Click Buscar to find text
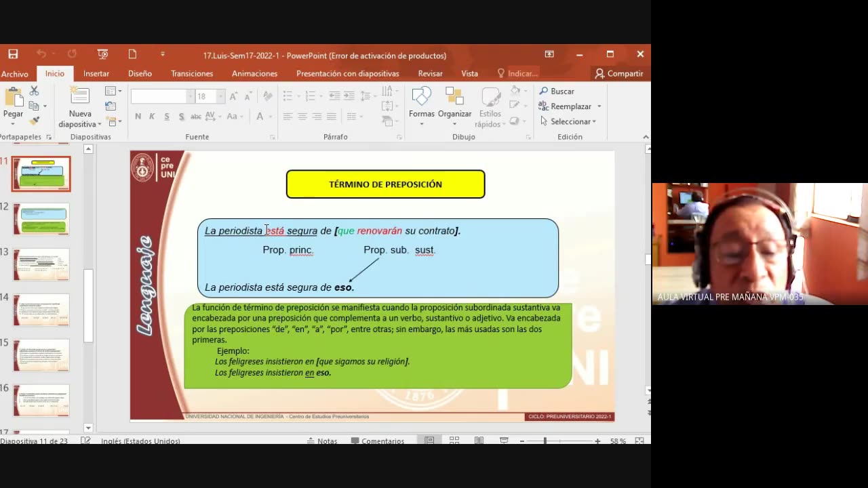This screenshot has width=868, height=488. pos(557,91)
